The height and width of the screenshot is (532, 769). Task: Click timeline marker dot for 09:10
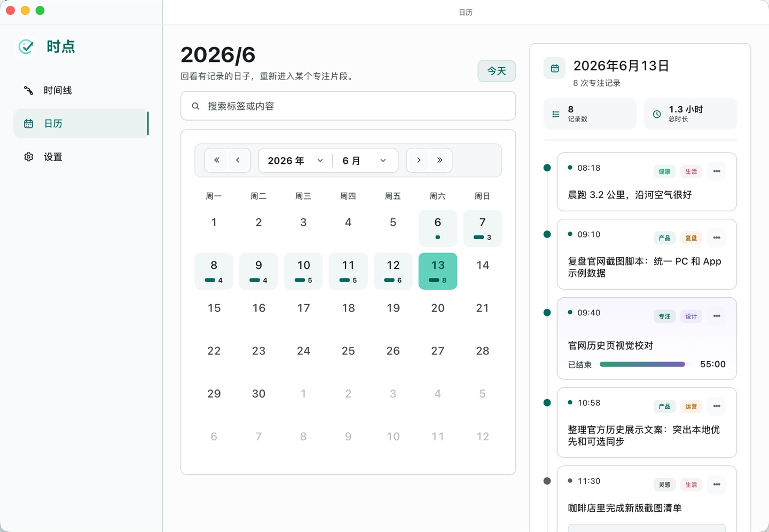[547, 234]
